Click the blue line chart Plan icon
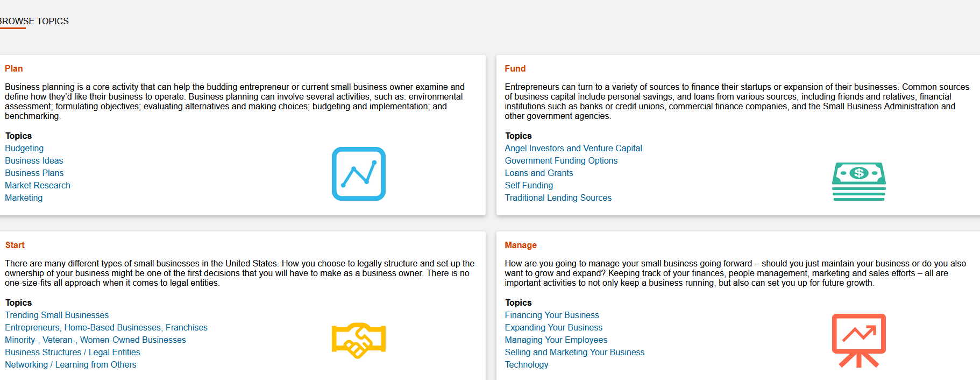980x380 pixels. coord(358,174)
